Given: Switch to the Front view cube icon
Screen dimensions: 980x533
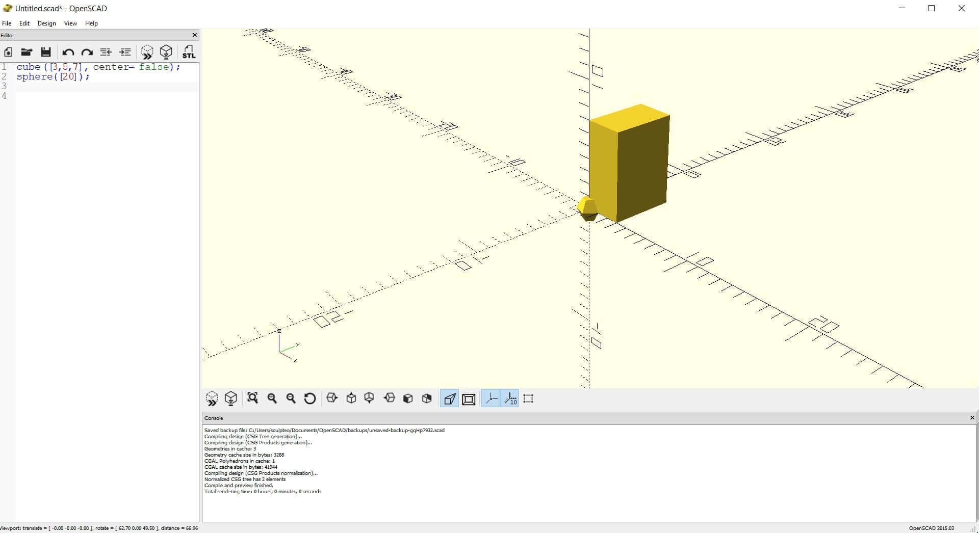Looking at the screenshot, I should 408,398.
